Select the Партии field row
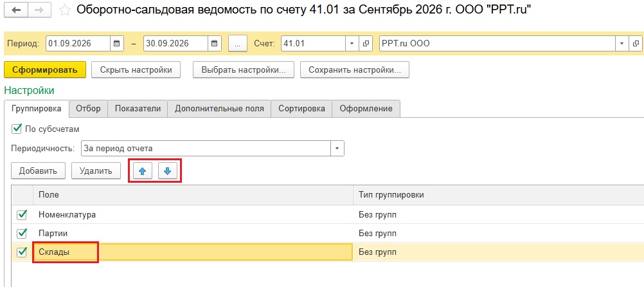The image size is (644, 287). pyautogui.click(x=193, y=233)
